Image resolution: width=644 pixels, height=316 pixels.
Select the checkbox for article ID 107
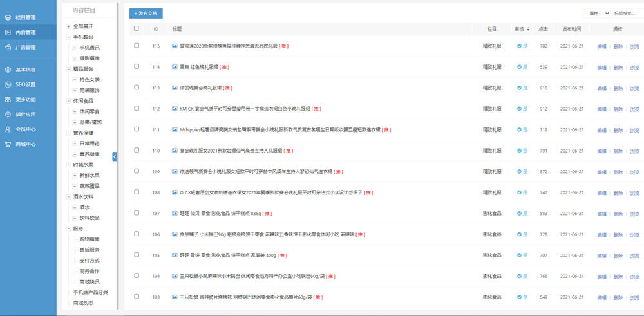click(x=137, y=212)
